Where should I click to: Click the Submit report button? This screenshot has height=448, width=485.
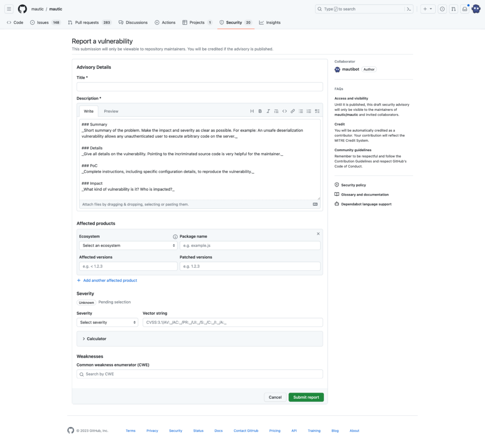click(306, 397)
